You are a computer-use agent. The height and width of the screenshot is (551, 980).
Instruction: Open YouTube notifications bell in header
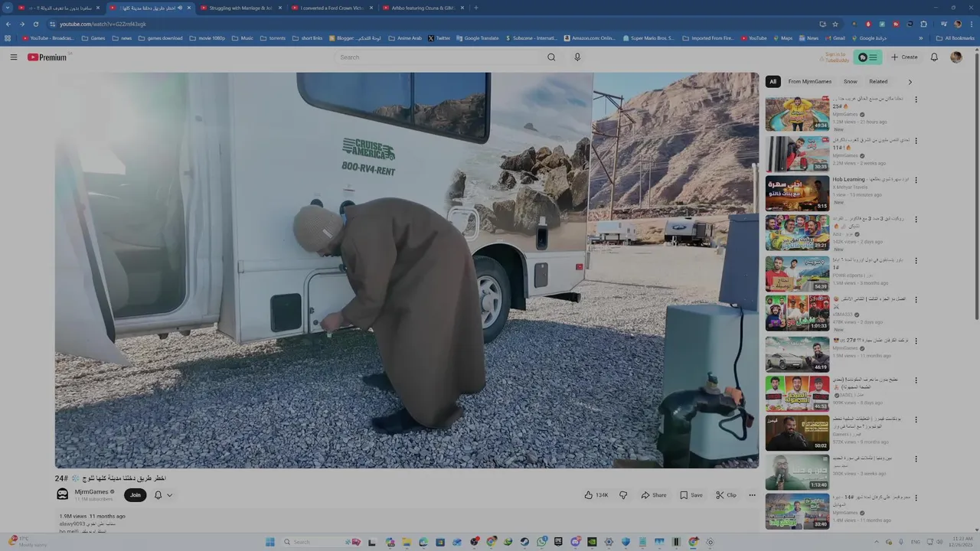point(934,57)
